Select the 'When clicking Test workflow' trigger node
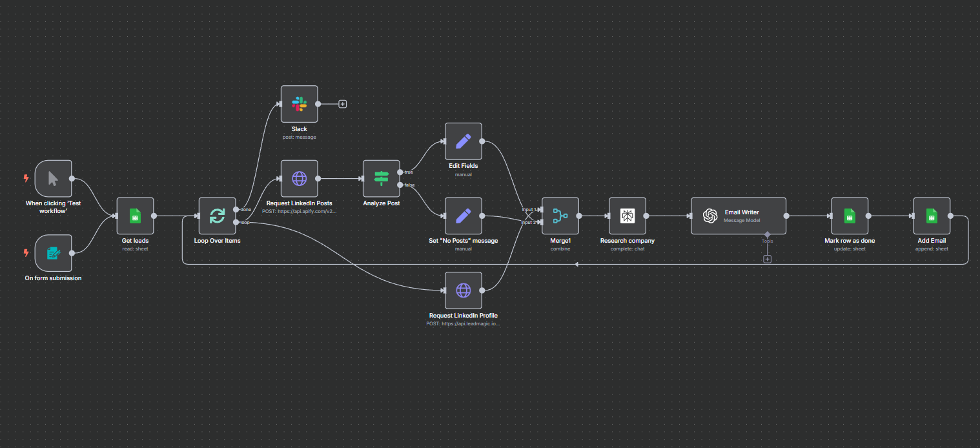The width and height of the screenshot is (980, 448). coord(53,179)
